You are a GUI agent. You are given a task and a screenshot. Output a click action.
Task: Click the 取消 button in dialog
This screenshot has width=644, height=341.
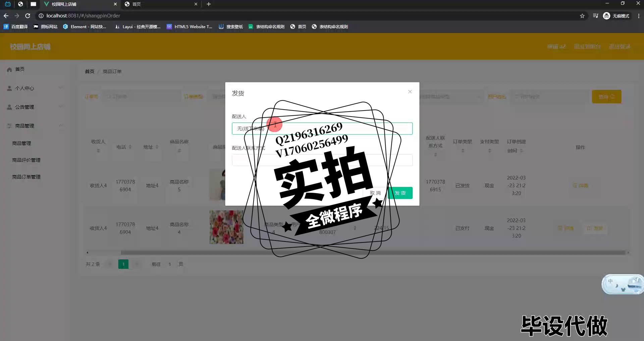(375, 193)
